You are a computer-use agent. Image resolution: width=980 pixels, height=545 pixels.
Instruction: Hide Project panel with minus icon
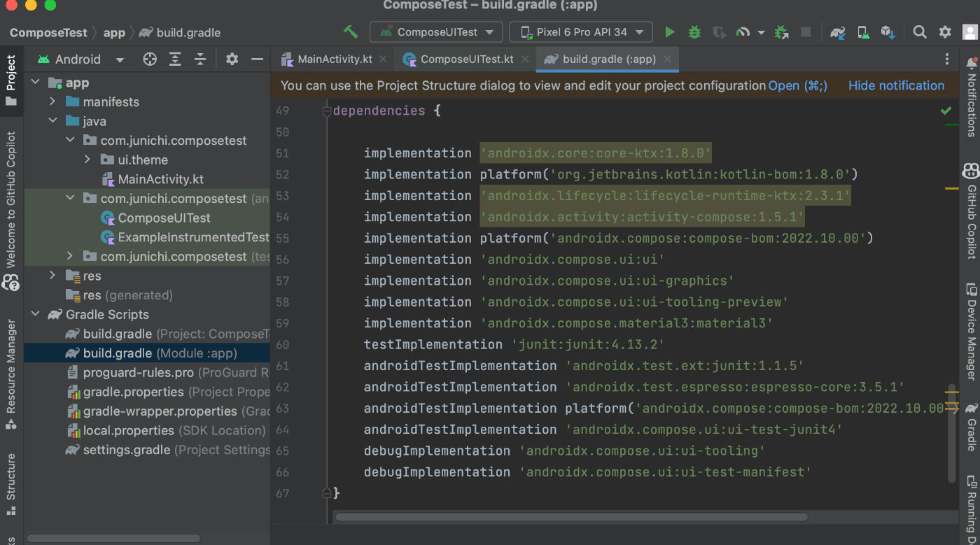coord(257,59)
